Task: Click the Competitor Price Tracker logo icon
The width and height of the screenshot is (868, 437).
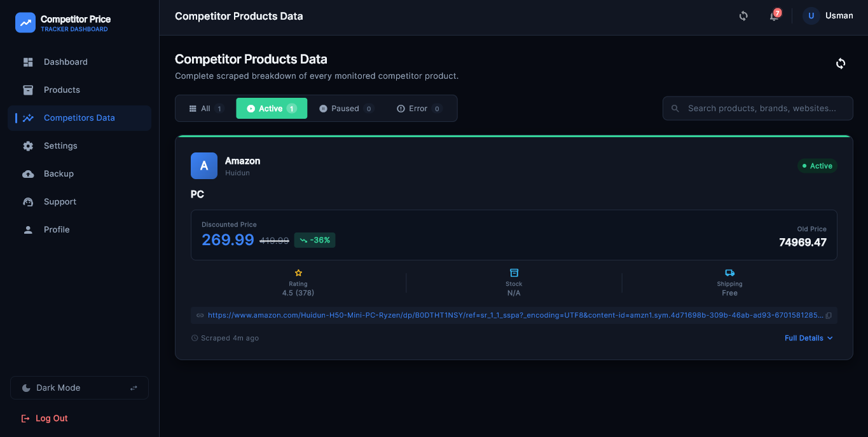Action: (x=25, y=23)
